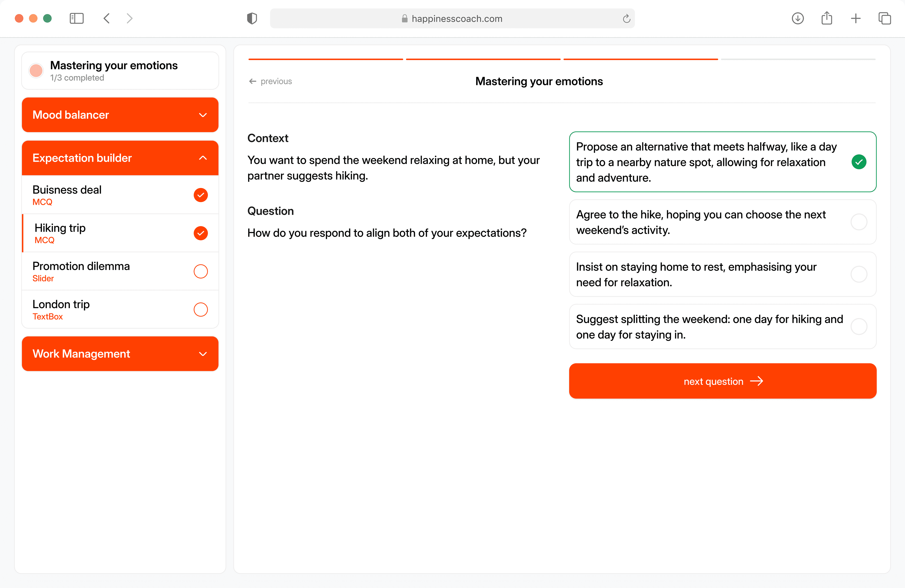The height and width of the screenshot is (588, 905).
Task: Click the share icon in toolbar
Action: click(x=827, y=18)
